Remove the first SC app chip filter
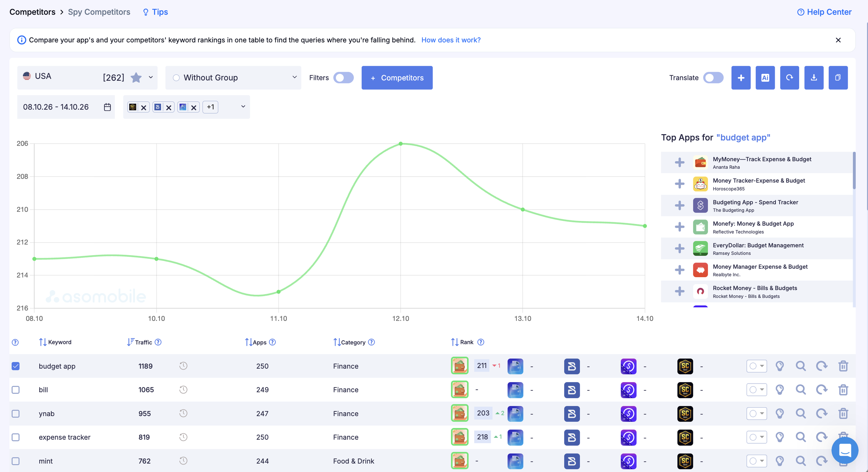Viewport: 868px width, 472px height. (x=143, y=107)
